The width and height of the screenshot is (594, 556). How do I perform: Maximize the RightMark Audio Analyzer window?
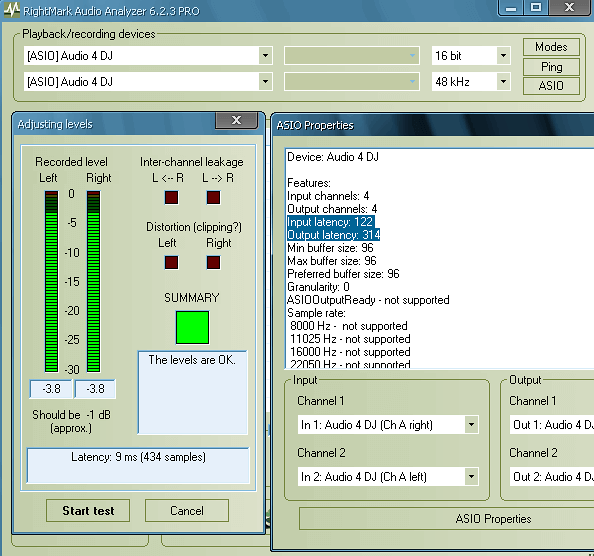(536, 8)
